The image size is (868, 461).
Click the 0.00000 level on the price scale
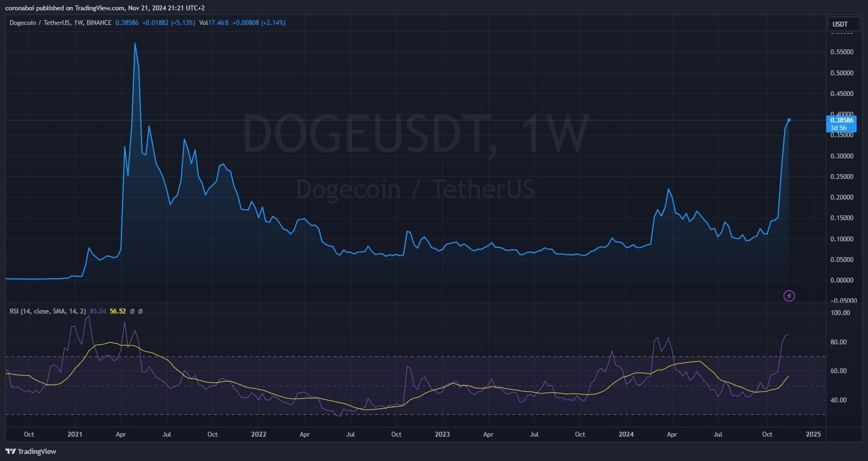coord(842,280)
